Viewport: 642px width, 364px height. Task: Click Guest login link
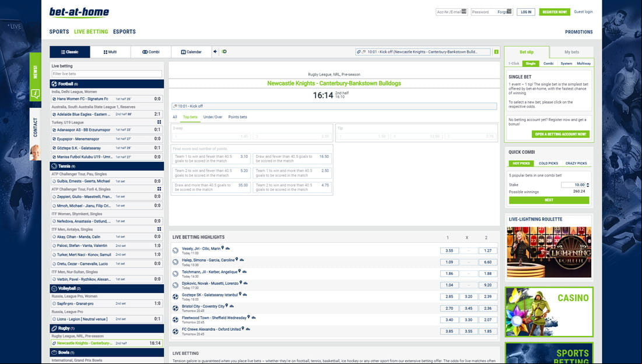click(x=583, y=12)
